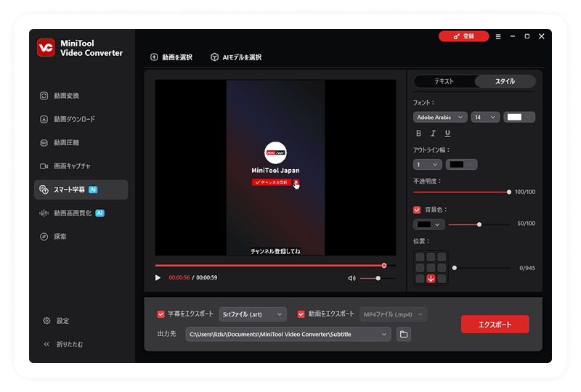Click the background opacity slider handle
Image resolution: width=581 pixels, height=392 pixels.
(479, 224)
